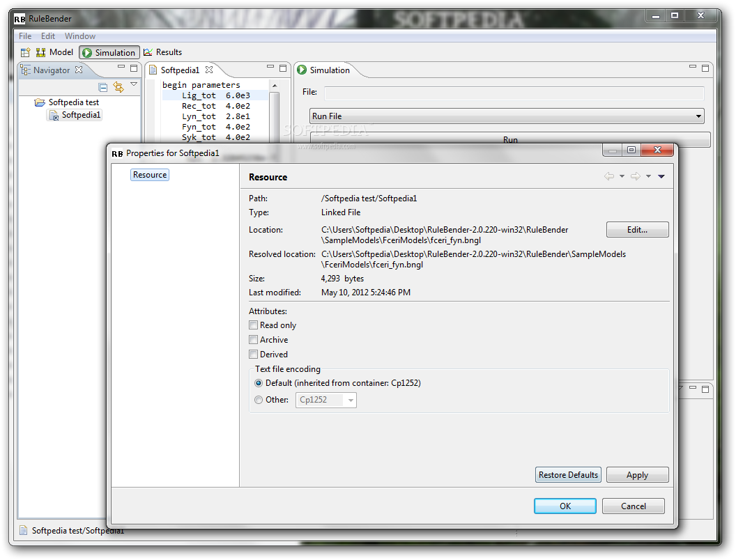Minimize the RuleBender main window
This screenshot has width=736, height=560.
pos(656,16)
